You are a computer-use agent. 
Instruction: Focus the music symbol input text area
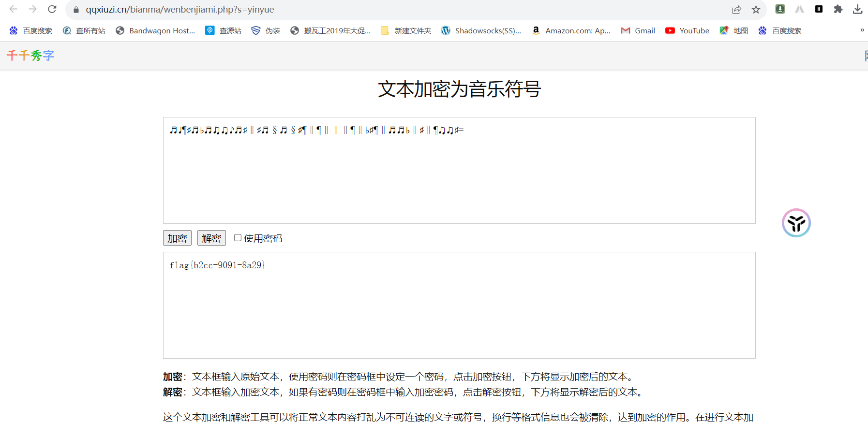point(459,170)
